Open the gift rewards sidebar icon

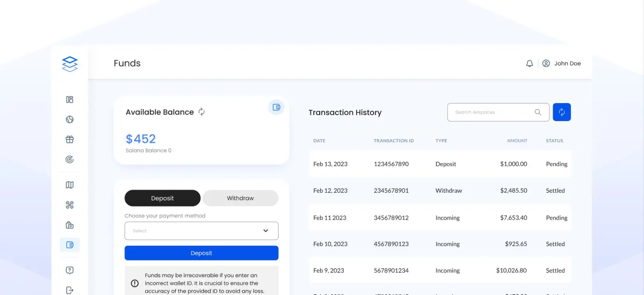coord(70,140)
